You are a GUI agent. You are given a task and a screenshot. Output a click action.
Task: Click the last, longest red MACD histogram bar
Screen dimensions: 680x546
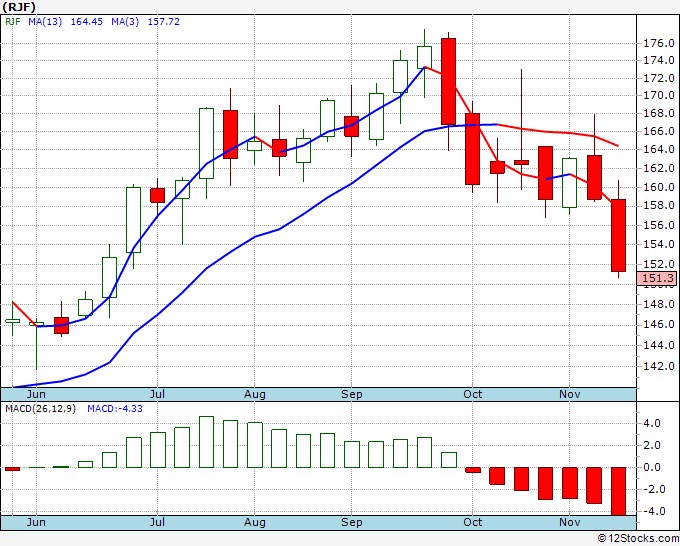pos(618,491)
